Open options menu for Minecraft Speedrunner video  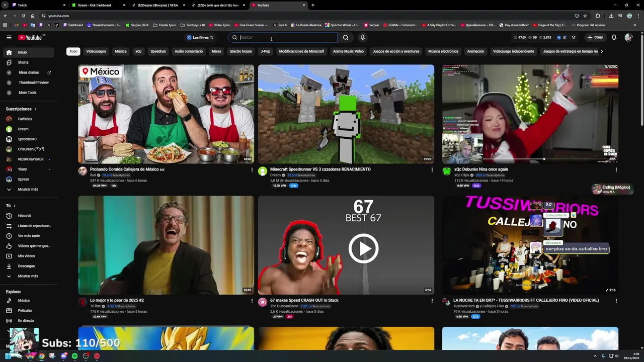[x=432, y=169]
